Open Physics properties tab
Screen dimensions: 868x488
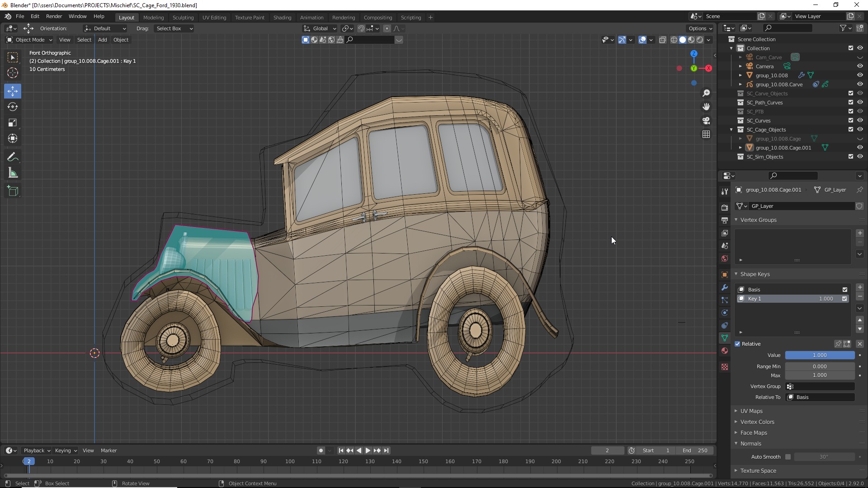click(725, 313)
